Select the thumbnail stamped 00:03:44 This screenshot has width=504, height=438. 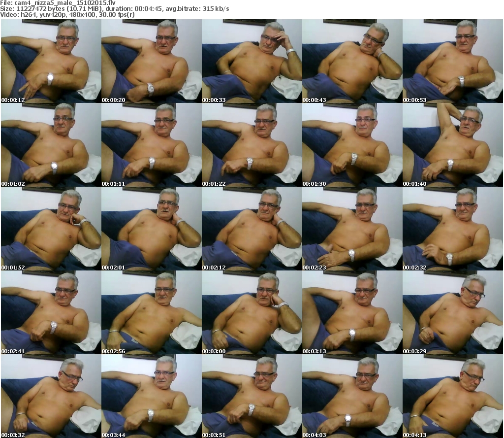click(x=152, y=396)
